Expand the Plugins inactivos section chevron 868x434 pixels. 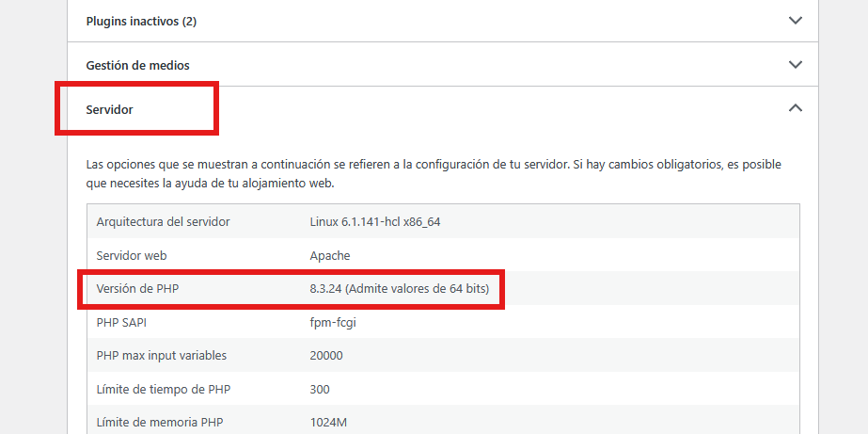pyautogui.click(x=795, y=21)
